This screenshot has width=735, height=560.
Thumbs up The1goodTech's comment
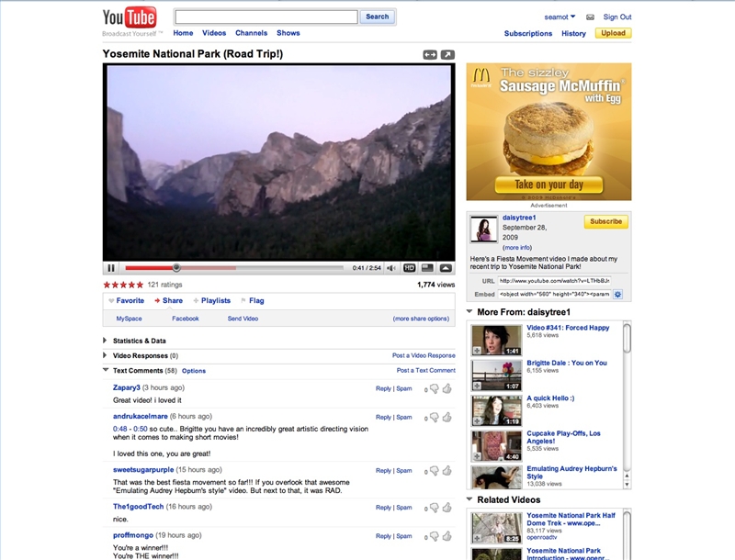click(x=447, y=507)
